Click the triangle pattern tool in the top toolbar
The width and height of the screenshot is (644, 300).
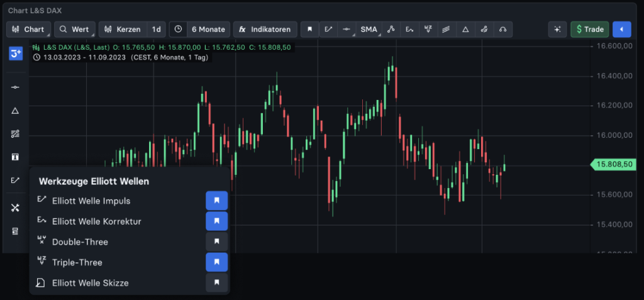(x=465, y=30)
